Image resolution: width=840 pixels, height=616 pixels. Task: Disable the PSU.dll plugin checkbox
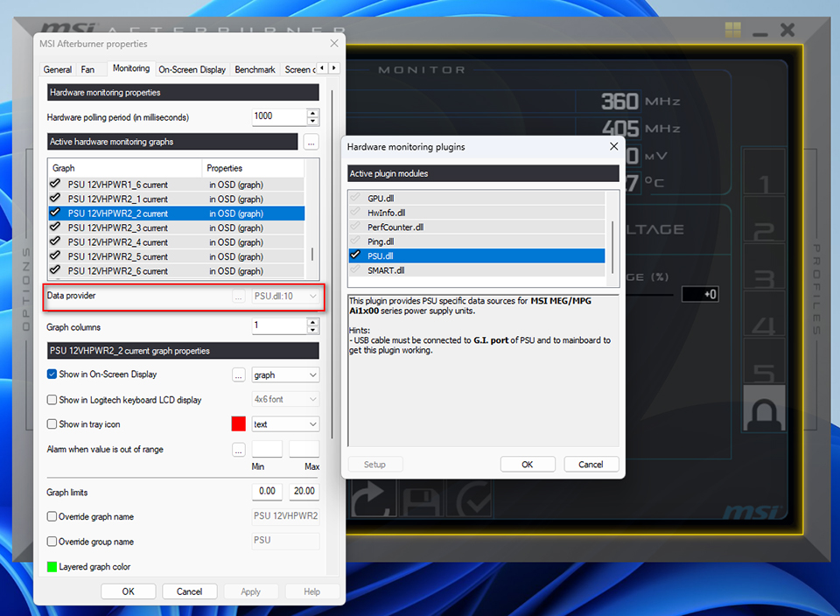pos(353,255)
